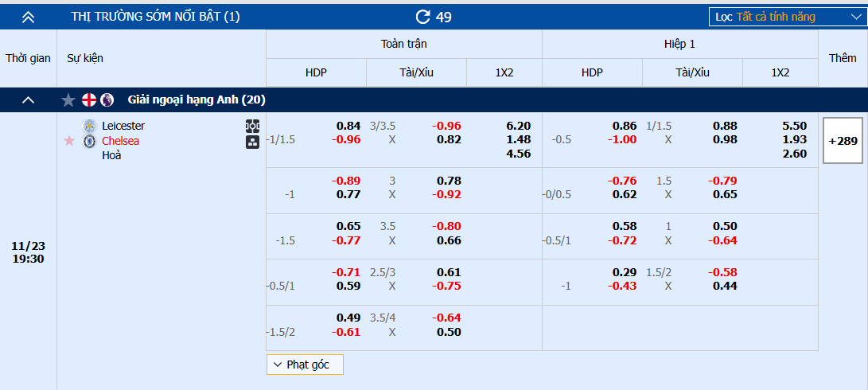This screenshot has width=868, height=390.
Task: Collapse the early market section with double chevron
Action: point(29,17)
